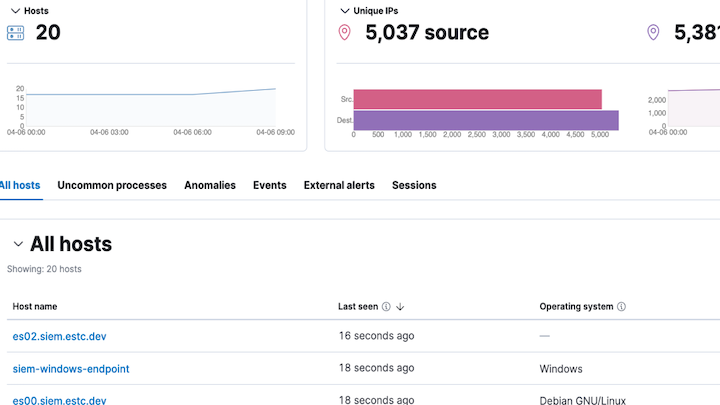Click the purple destination IP pin icon
Viewport: 720px width, 405px height.
pos(653,33)
